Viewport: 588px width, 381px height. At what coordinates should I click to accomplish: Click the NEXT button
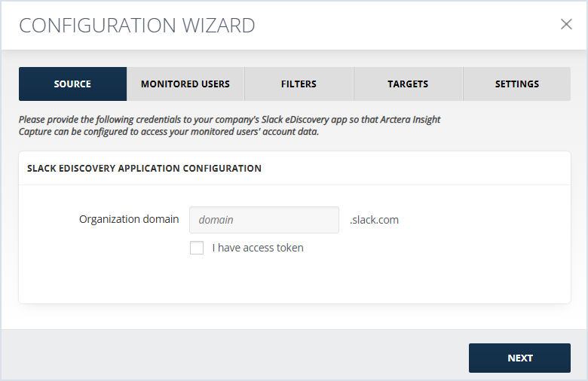[519, 358]
